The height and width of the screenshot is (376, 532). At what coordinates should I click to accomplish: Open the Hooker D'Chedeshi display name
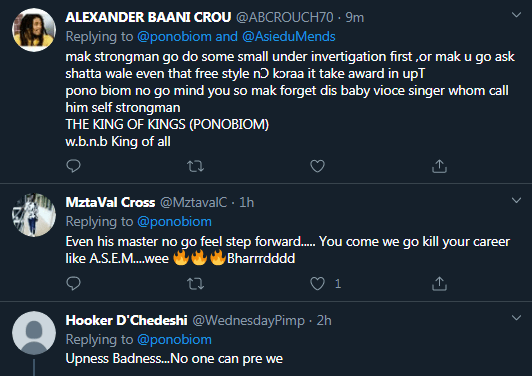(x=126, y=320)
